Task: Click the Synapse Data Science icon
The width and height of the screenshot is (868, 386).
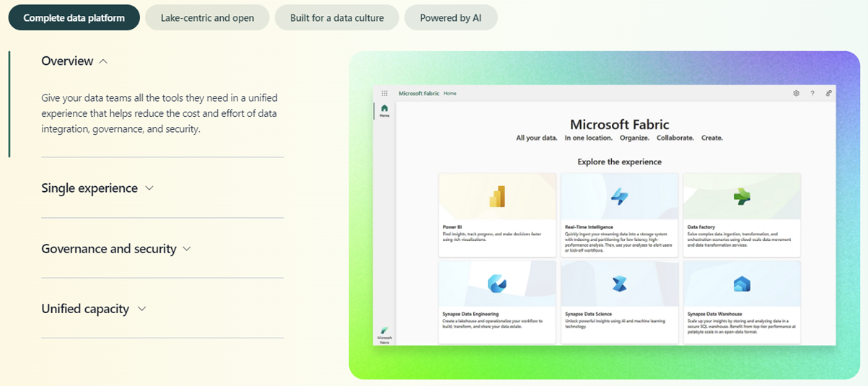Action: [620, 284]
